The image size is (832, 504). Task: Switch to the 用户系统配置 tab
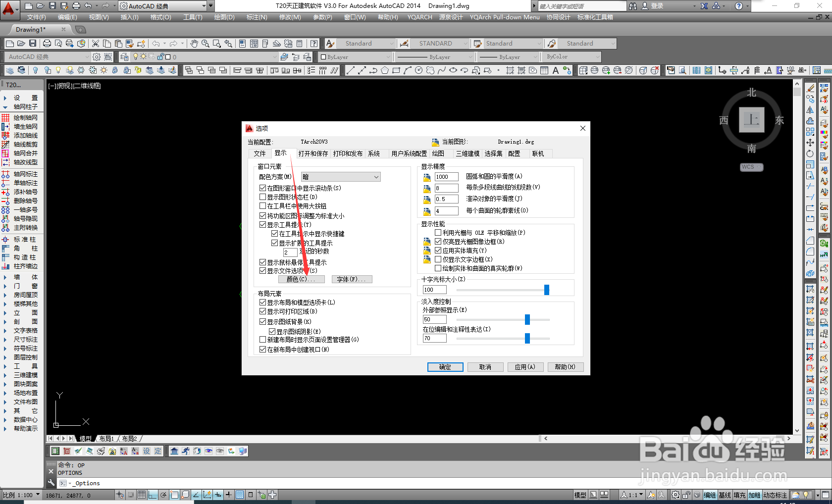tap(409, 153)
